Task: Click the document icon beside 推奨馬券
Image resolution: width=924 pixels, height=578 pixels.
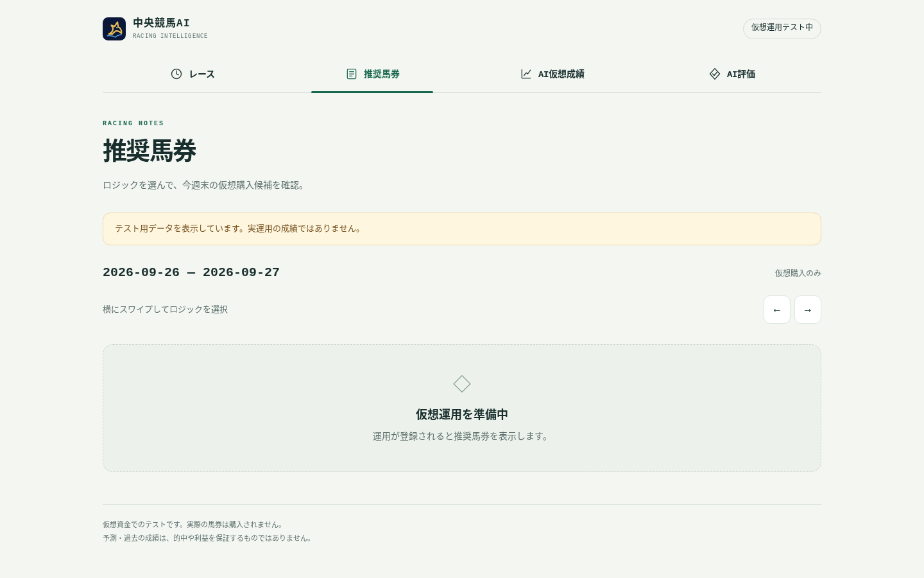Action: 352,74
